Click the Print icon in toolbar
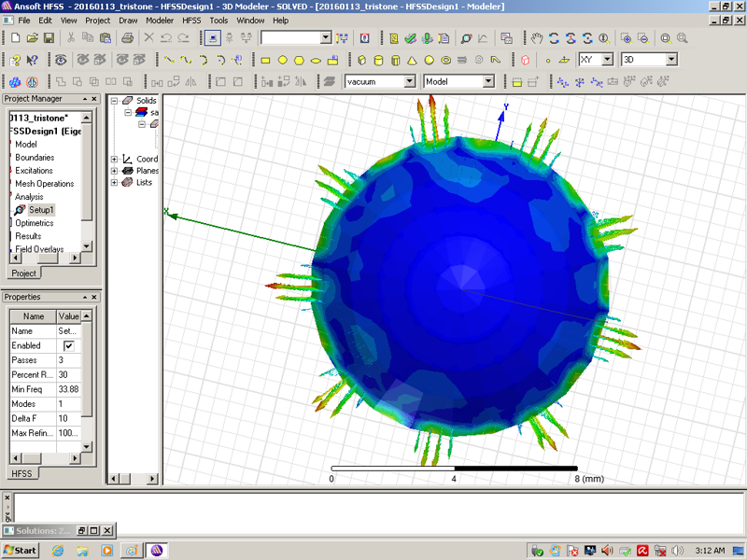This screenshot has height=560, width=747. 127,38
